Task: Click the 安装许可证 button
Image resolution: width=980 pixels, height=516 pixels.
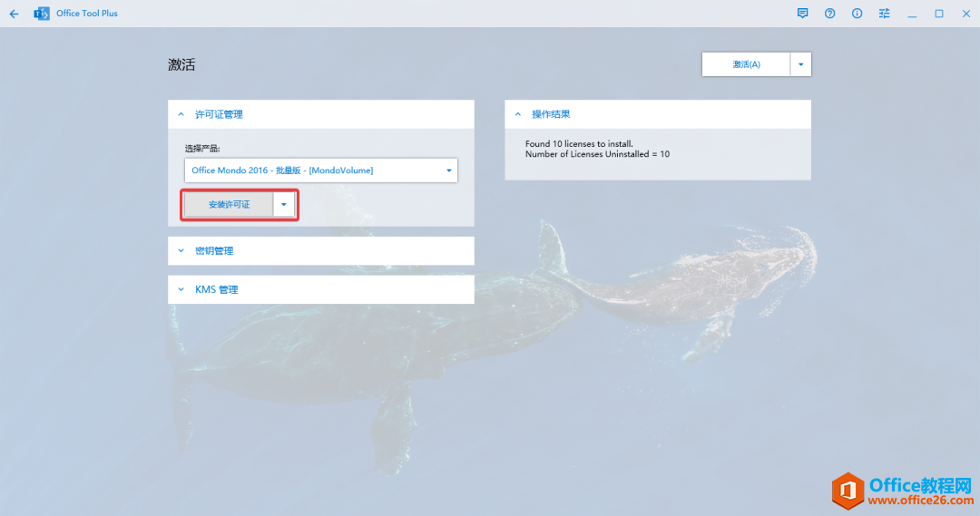Action: pyautogui.click(x=229, y=204)
